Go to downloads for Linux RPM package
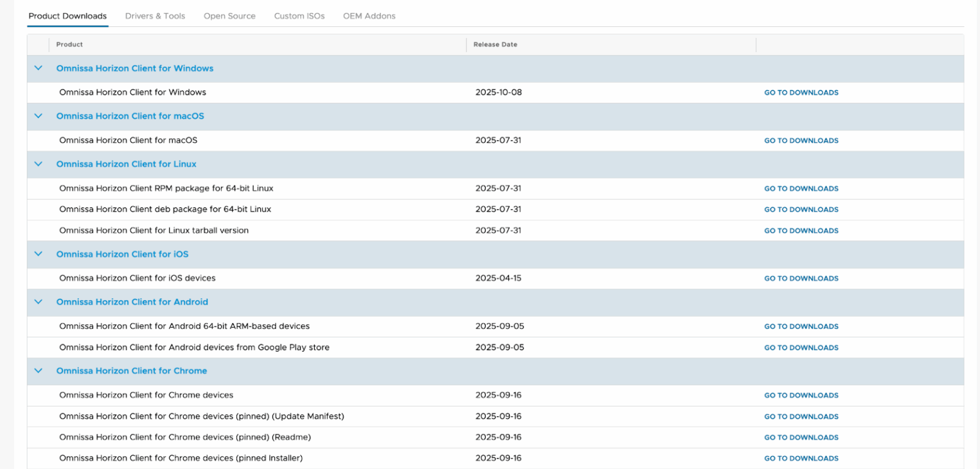The height and width of the screenshot is (469, 980). pyautogui.click(x=801, y=189)
